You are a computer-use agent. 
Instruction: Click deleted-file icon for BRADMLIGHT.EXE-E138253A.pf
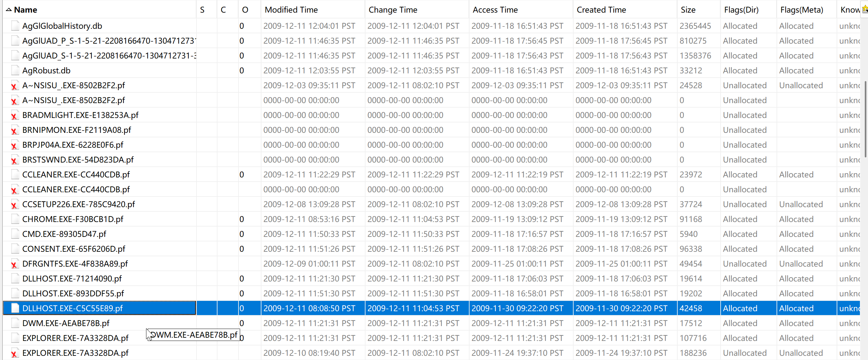click(x=14, y=116)
